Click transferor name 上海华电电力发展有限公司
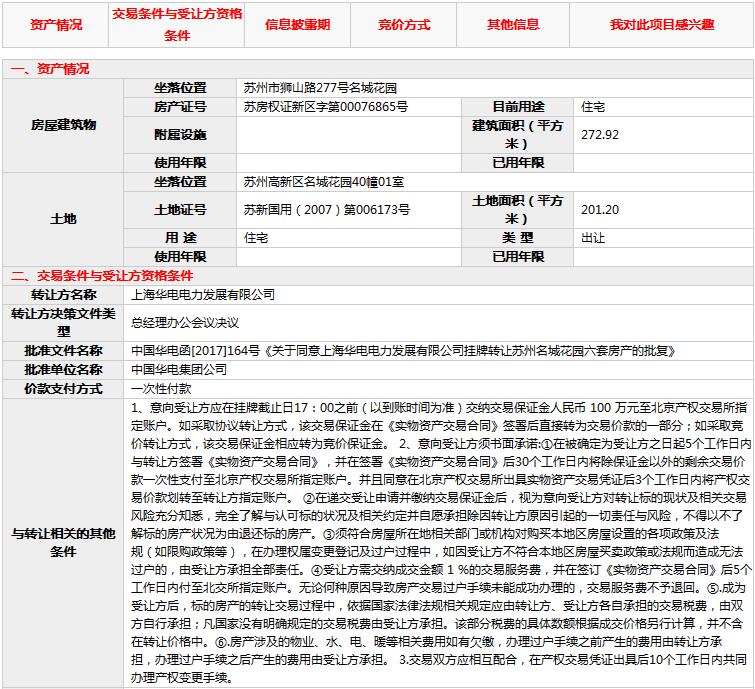 [x=203, y=295]
